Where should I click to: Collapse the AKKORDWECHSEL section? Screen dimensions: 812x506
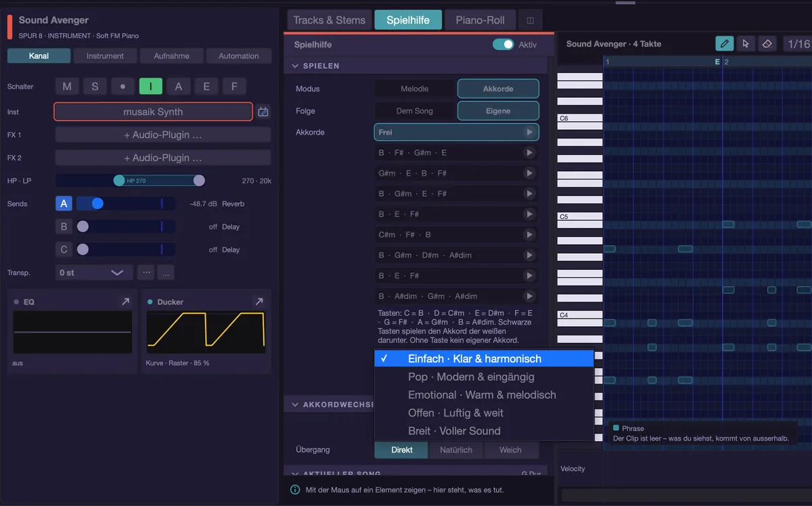(x=295, y=405)
